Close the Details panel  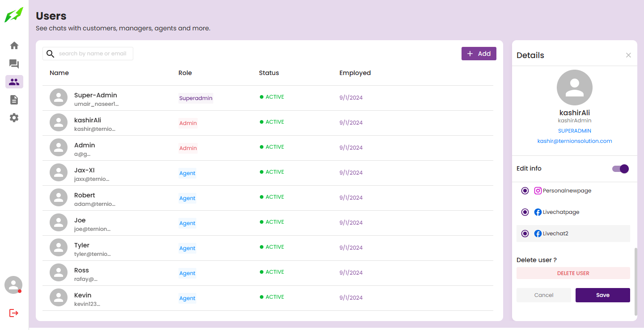[x=628, y=55]
